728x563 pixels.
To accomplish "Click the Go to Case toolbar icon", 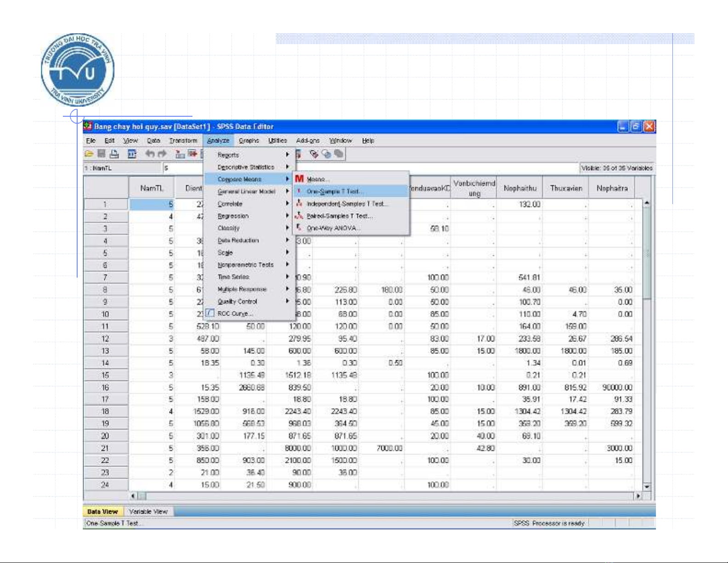I will pos(180,154).
